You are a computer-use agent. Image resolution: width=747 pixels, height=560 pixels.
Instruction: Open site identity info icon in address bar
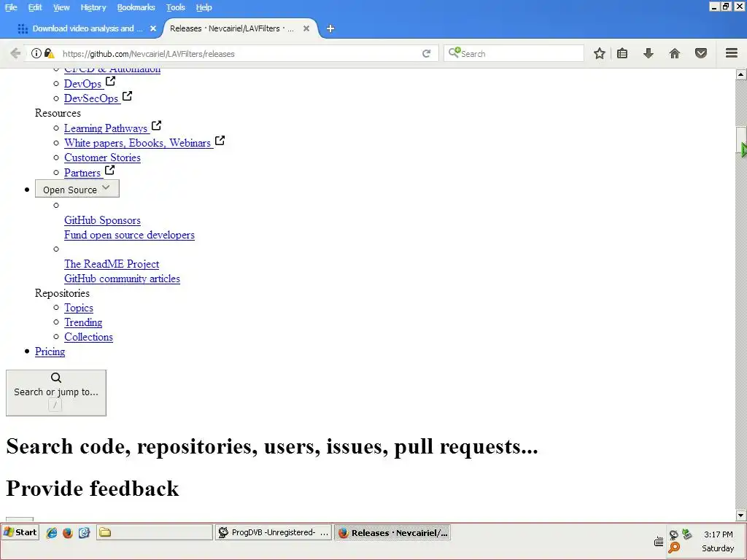tap(36, 53)
